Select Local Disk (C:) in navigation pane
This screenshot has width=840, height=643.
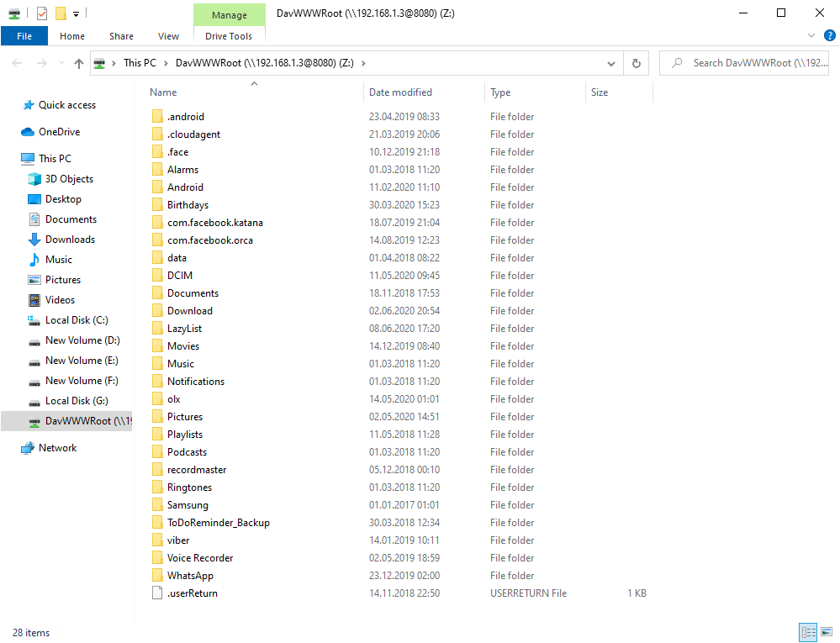[77, 320]
